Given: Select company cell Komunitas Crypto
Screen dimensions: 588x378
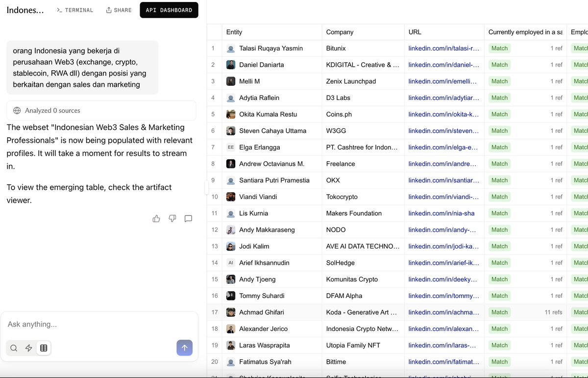Looking at the screenshot, I should [x=363, y=279].
